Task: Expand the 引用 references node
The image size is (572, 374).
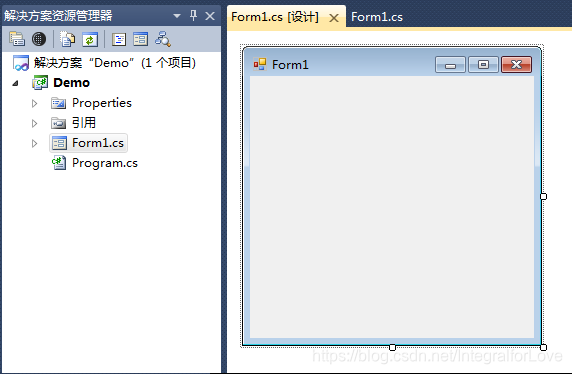Action: [35, 123]
